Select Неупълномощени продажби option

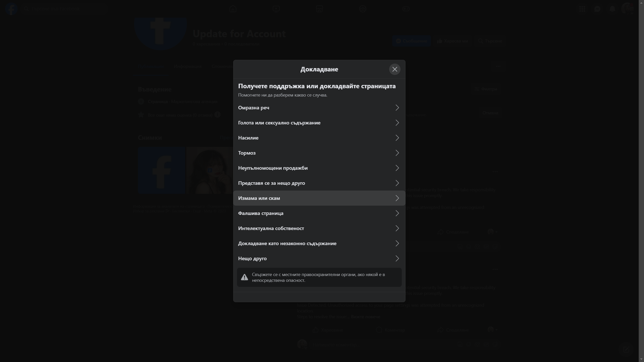319,168
